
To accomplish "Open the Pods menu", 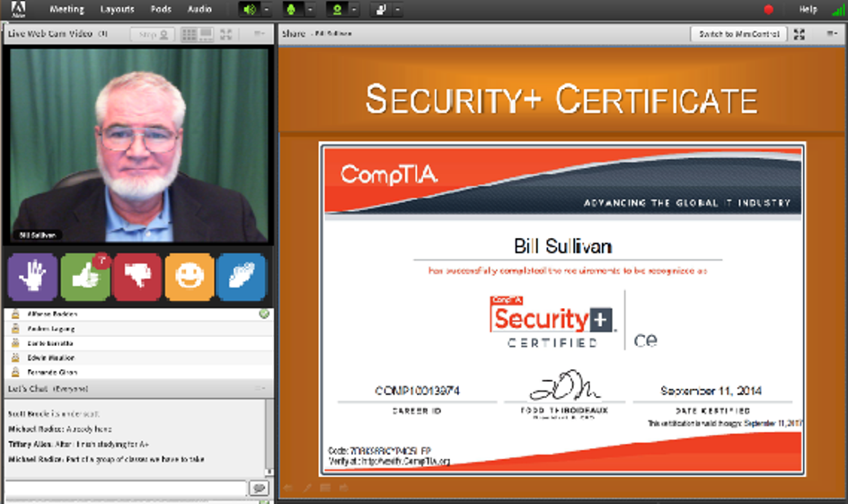I will [x=161, y=9].
